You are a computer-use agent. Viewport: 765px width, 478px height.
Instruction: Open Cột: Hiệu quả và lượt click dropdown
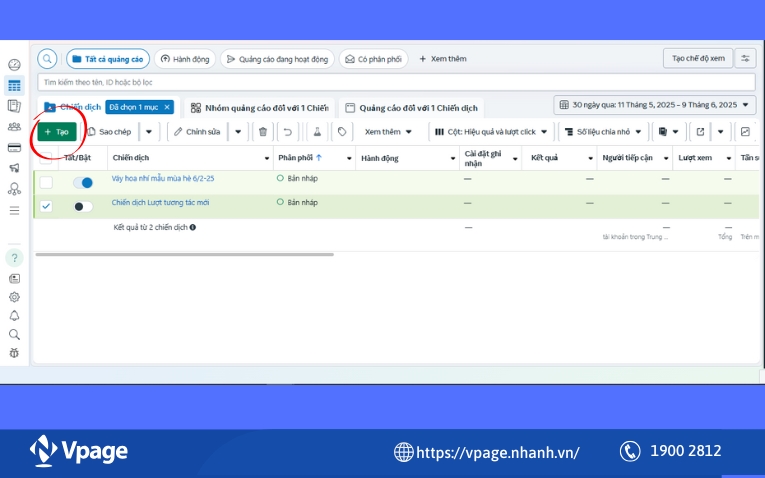491,132
